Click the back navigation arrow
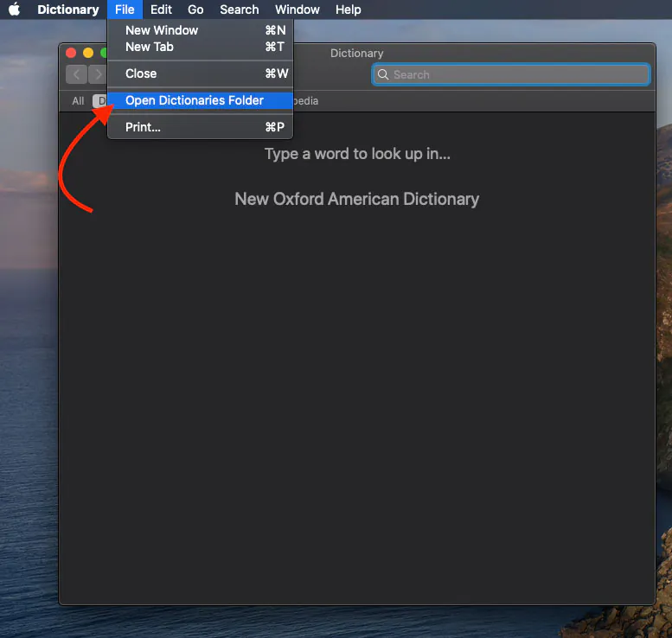The image size is (672, 638). [x=76, y=74]
